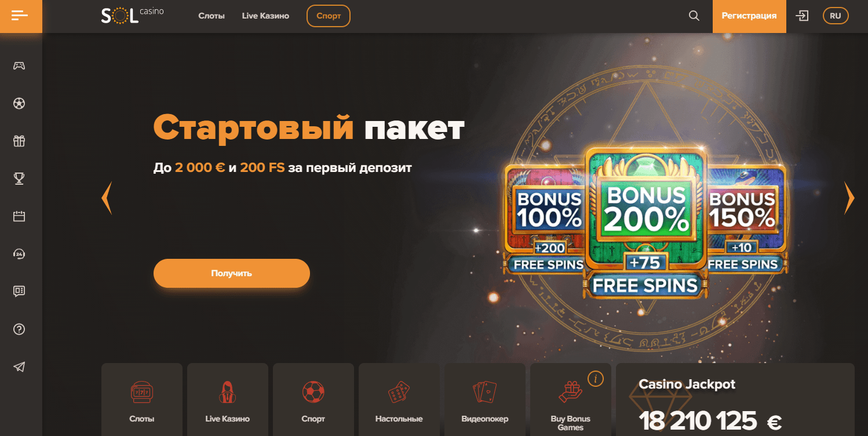The width and height of the screenshot is (868, 436).
Task: Open the Слоты header menu item
Action: coord(211,16)
